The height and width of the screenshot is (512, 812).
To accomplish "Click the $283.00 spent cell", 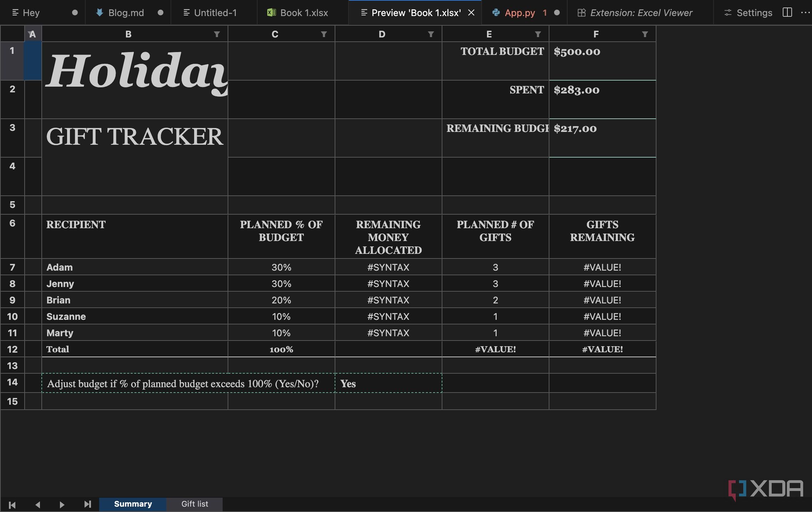I will pyautogui.click(x=602, y=99).
